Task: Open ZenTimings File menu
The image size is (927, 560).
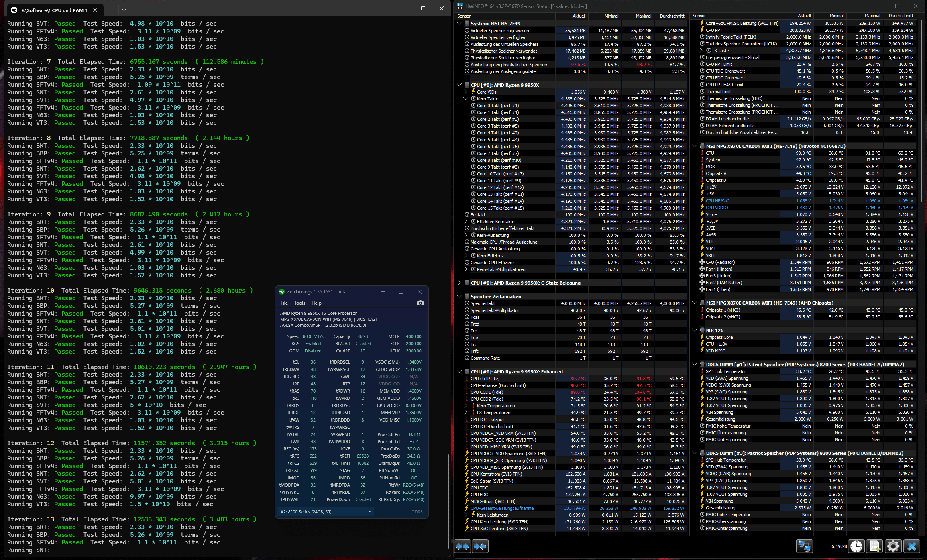Action: [284, 303]
